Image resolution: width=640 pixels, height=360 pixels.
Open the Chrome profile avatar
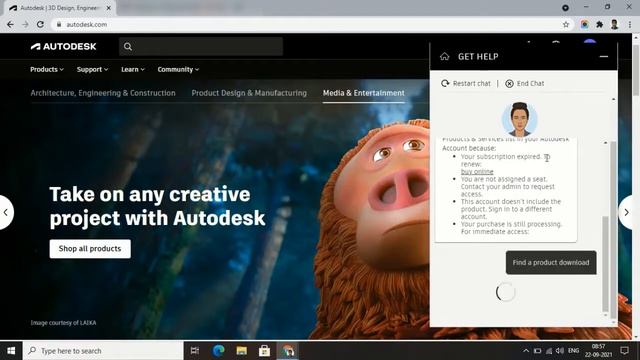tap(614, 24)
